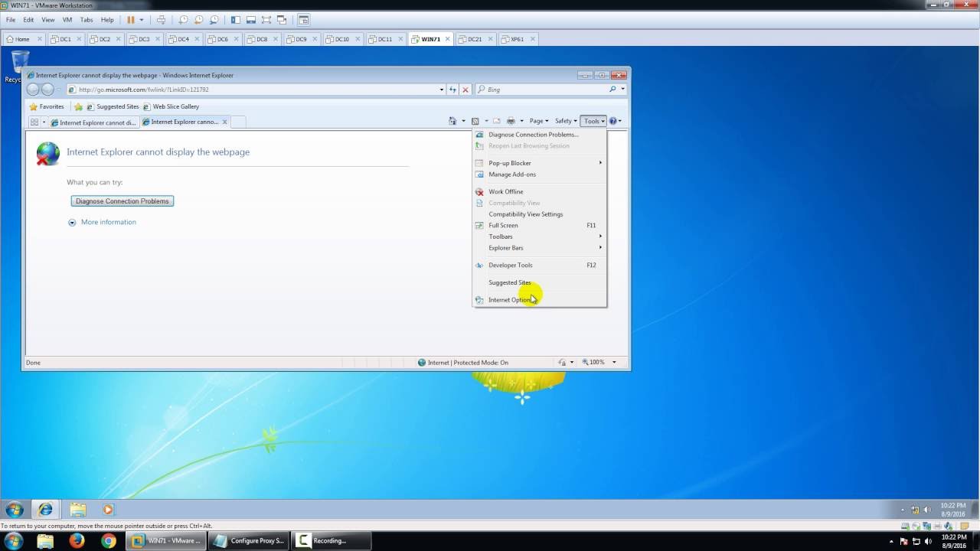Open the search provider dropdown arrow

pyautogui.click(x=623, y=90)
